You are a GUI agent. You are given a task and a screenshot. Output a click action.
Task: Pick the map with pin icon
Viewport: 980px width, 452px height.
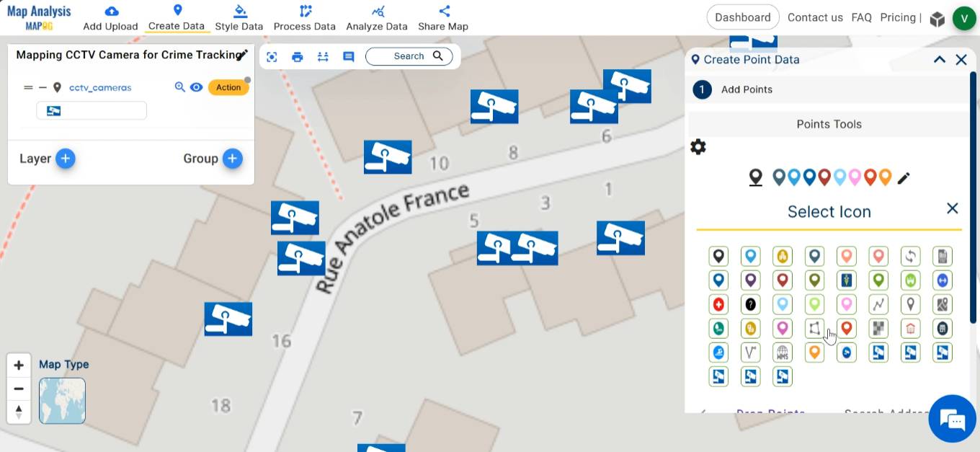pos(943,304)
